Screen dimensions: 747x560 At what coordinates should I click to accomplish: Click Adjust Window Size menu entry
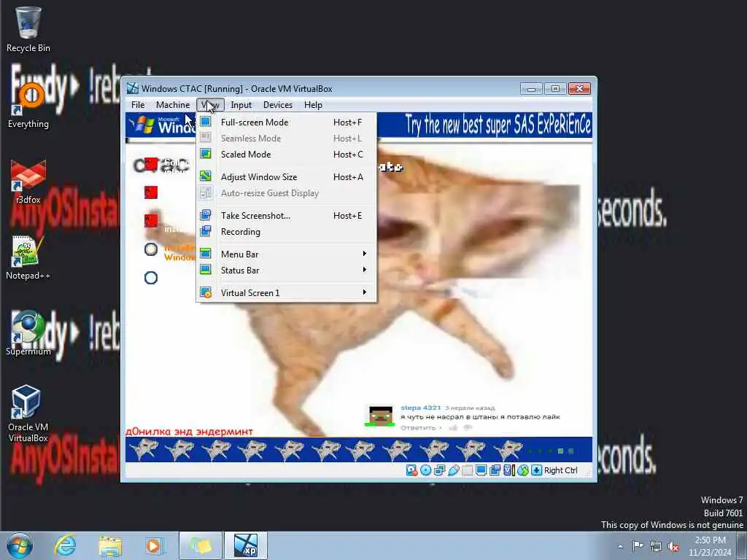pos(286,176)
